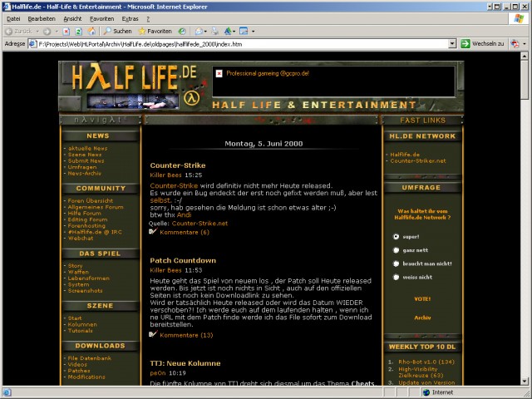This screenshot has width=532, height=399.
Task: Click the status bar page icon at left
Action: 7,392
